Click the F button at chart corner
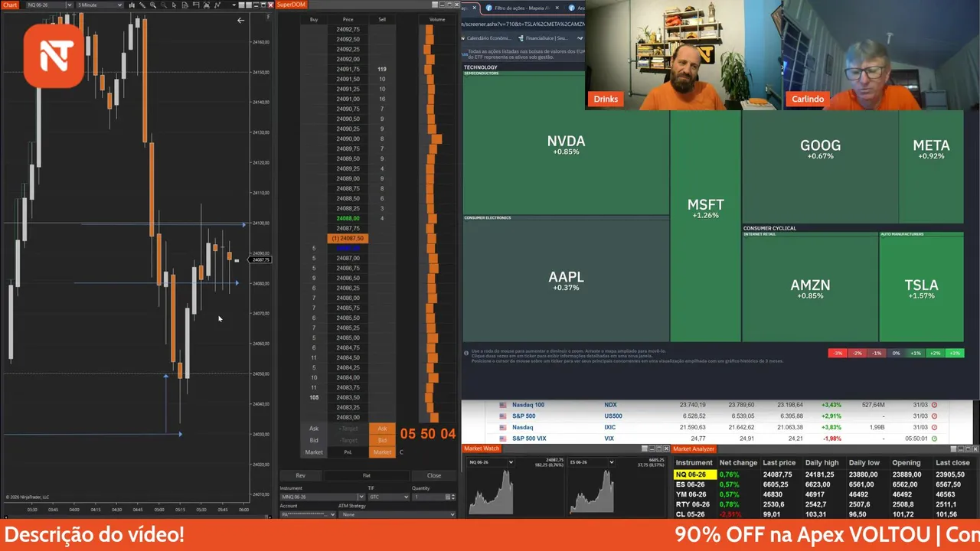980x551 pixels. [268, 17]
